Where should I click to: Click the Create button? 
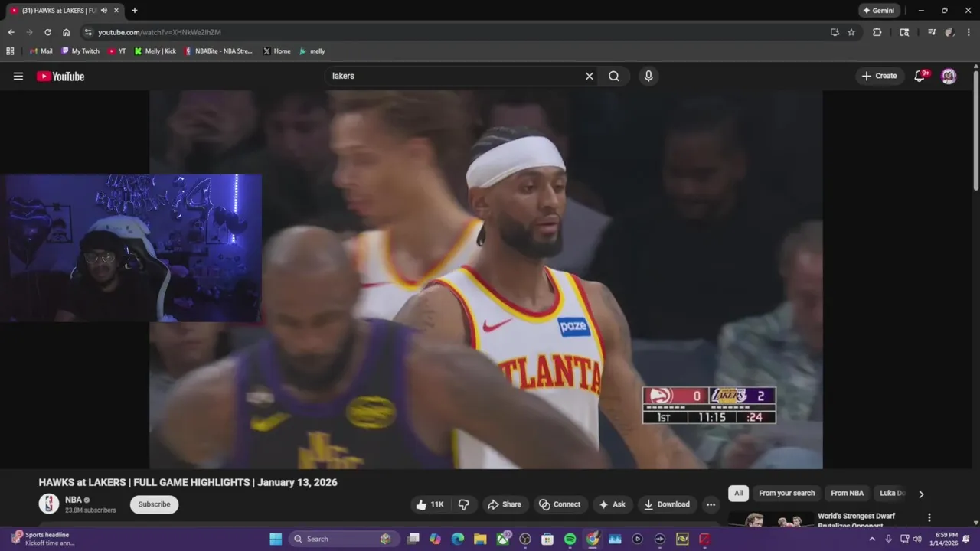coord(879,76)
